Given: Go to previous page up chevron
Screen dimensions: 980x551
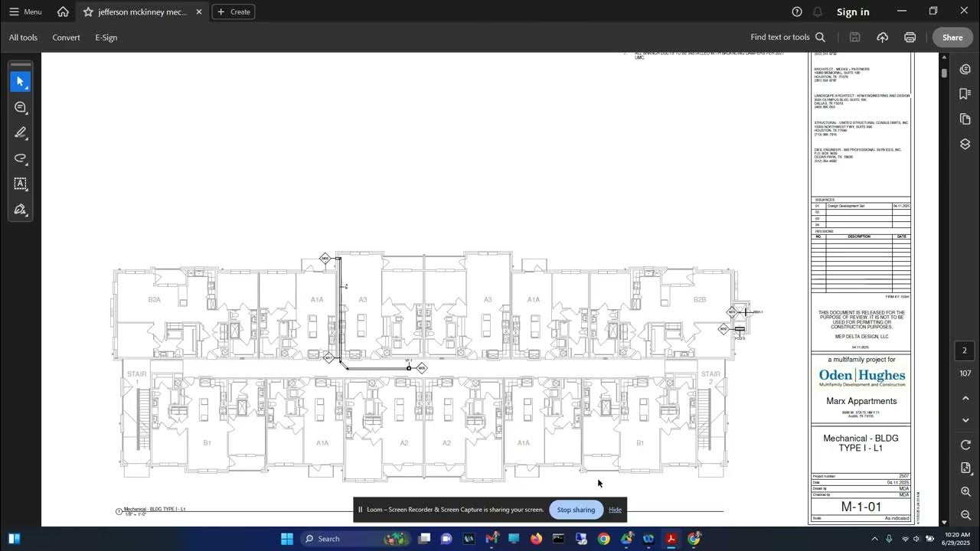Looking at the screenshot, I should pyautogui.click(x=965, y=398).
